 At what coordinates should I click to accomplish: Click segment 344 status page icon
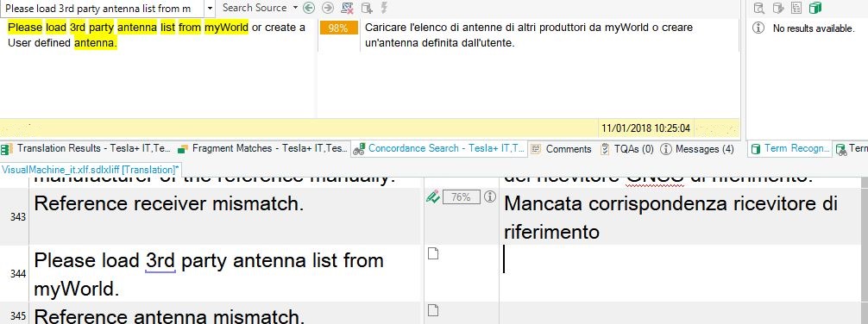point(433,254)
